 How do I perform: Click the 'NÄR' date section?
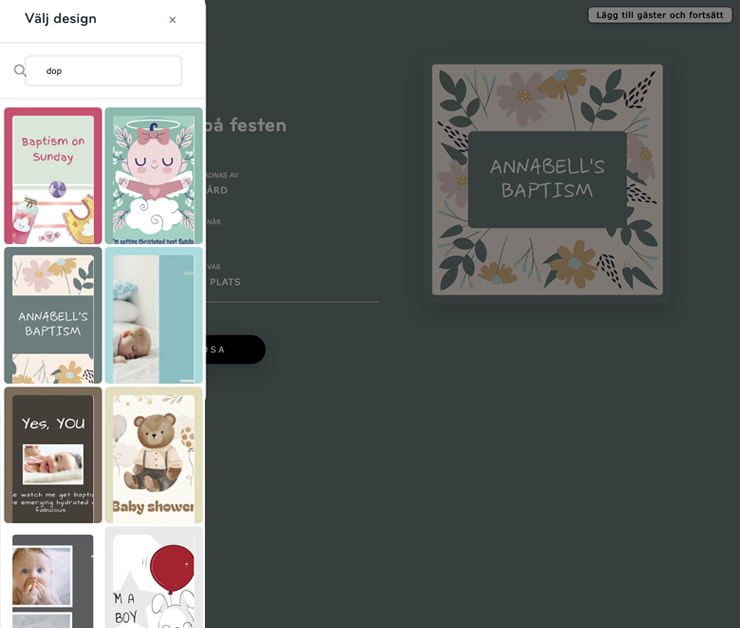click(x=214, y=222)
